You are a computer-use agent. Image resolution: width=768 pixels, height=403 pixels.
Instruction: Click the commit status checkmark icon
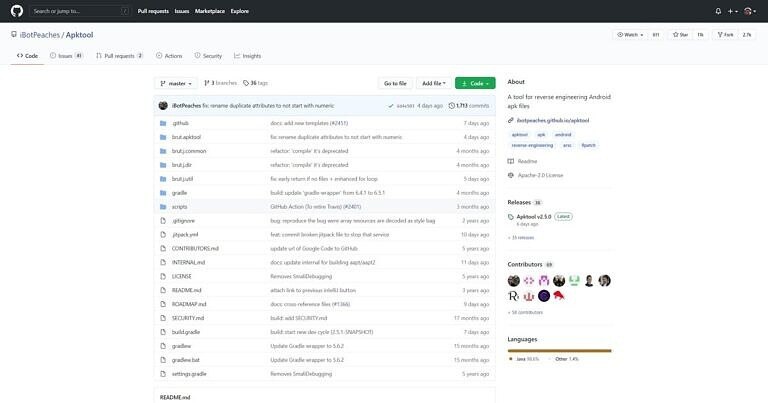[390, 106]
